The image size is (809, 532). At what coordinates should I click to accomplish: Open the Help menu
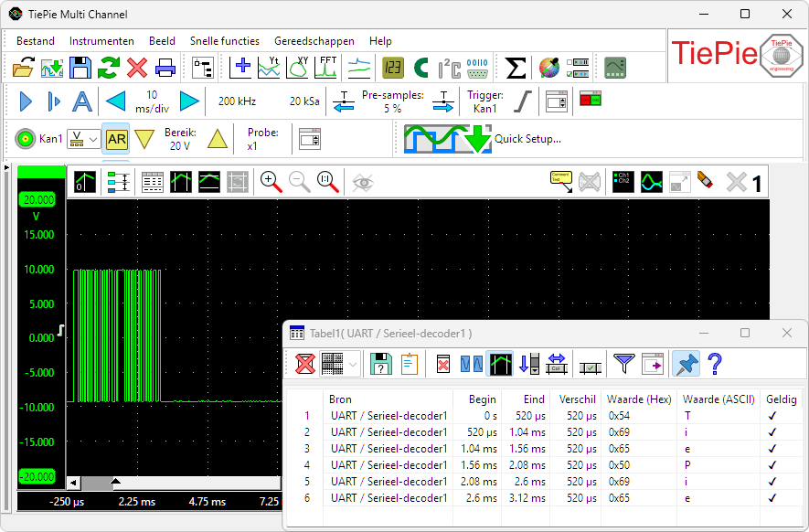pyautogui.click(x=380, y=41)
